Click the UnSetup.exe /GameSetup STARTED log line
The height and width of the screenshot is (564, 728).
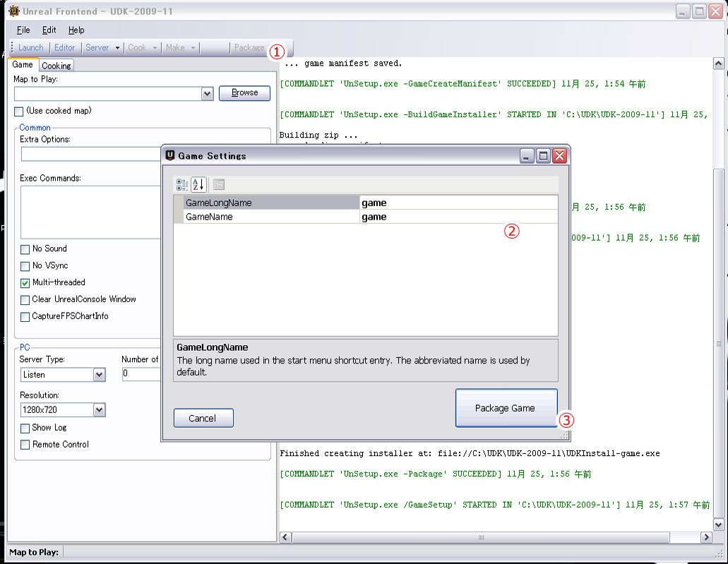pyautogui.click(x=494, y=505)
